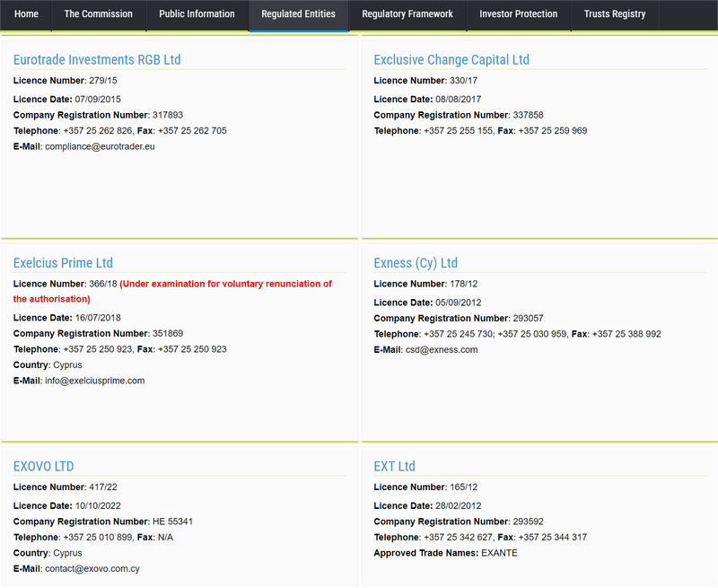Select telephone +357 25 342 627
Viewport: 718px width, 588px height.
[x=459, y=538]
